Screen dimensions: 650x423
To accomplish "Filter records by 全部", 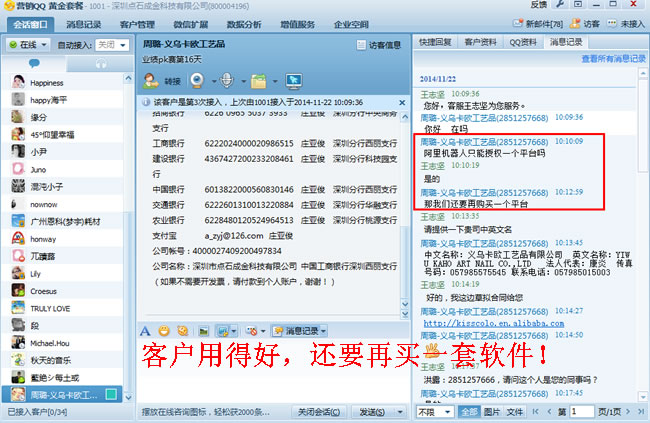I will 469,412.
